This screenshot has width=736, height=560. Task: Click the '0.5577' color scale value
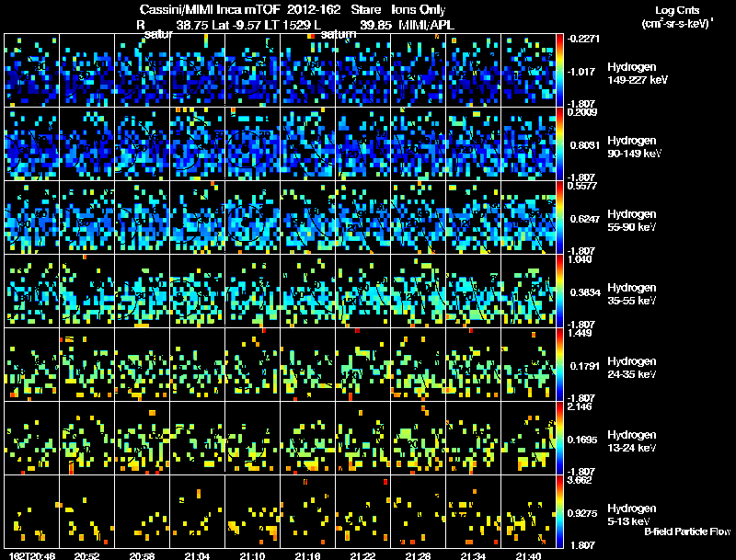pos(582,185)
